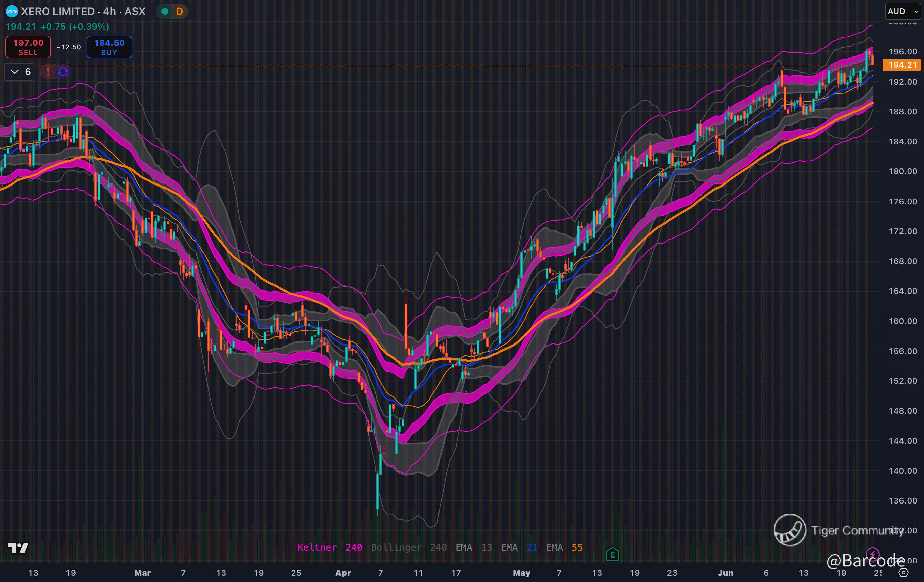This screenshot has width=924, height=582.
Task: Open chart settings hexagon gear icon
Action: tap(904, 573)
